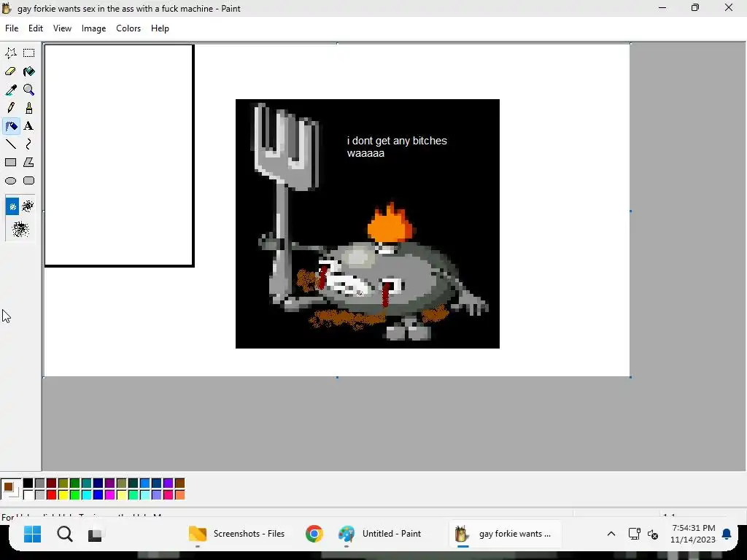The width and height of the screenshot is (747, 560).
Task: Pick the violet palette color in top row
Action: [169, 483]
